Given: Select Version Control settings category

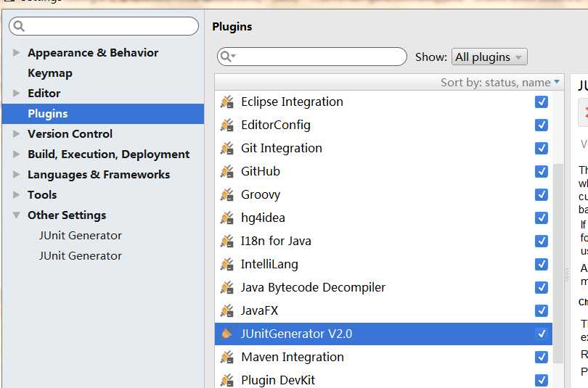Looking at the screenshot, I should pos(70,133).
